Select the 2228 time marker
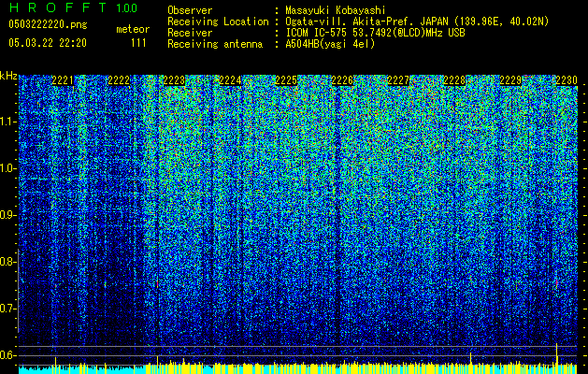Screen dimensions: 588x374 [454, 80]
